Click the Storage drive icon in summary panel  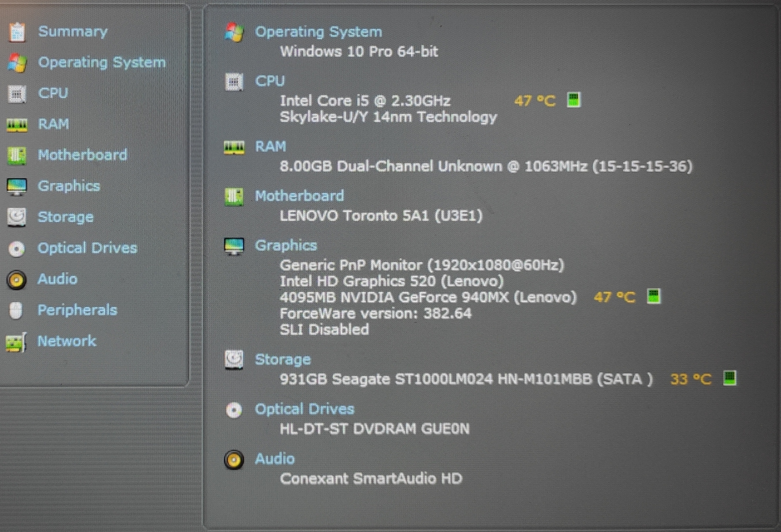point(234,360)
